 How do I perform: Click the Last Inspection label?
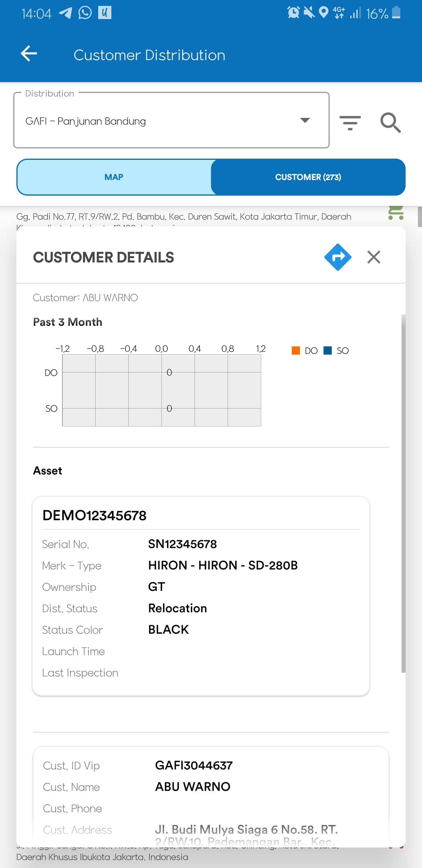click(x=80, y=673)
